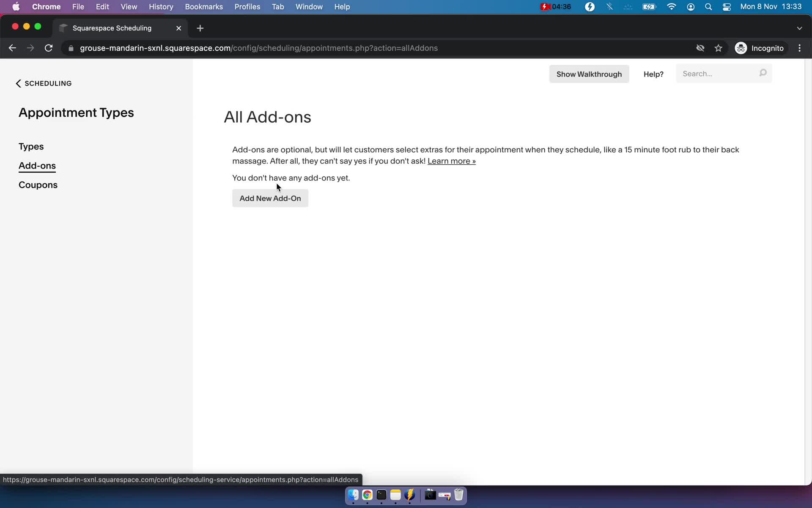The height and width of the screenshot is (508, 812).
Task: Click the bookmark star icon in address bar
Action: (720, 48)
